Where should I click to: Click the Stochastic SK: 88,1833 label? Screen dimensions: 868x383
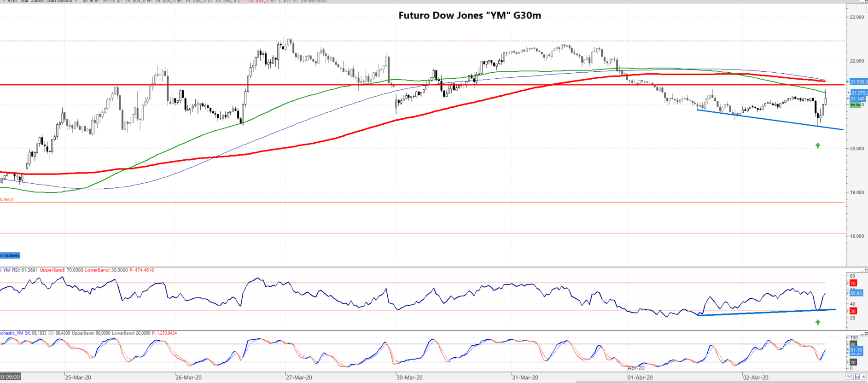(35, 333)
